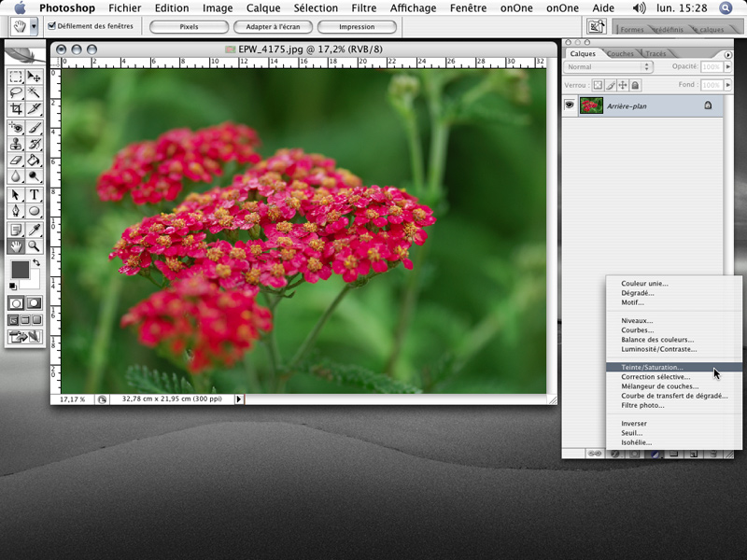This screenshot has width=747, height=560.
Task: Select the Dodge tool
Action: tap(34, 176)
